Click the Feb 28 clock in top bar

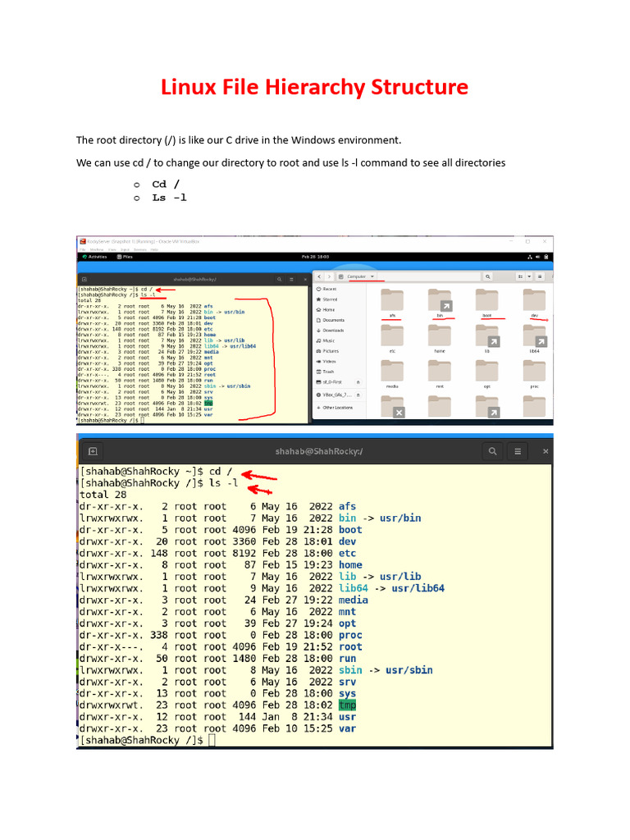click(314, 257)
